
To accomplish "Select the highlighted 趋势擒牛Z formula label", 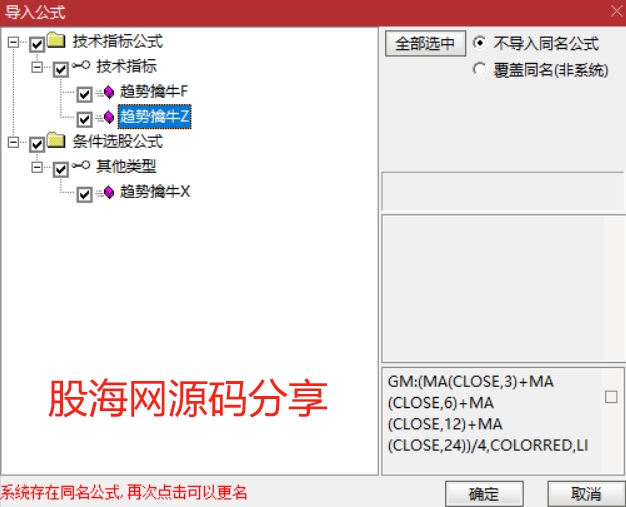I will pos(155,117).
